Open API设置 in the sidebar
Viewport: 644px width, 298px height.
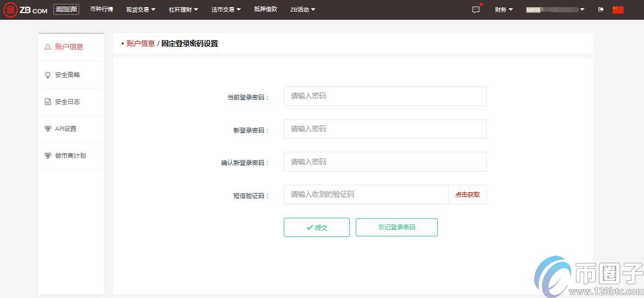click(x=65, y=129)
